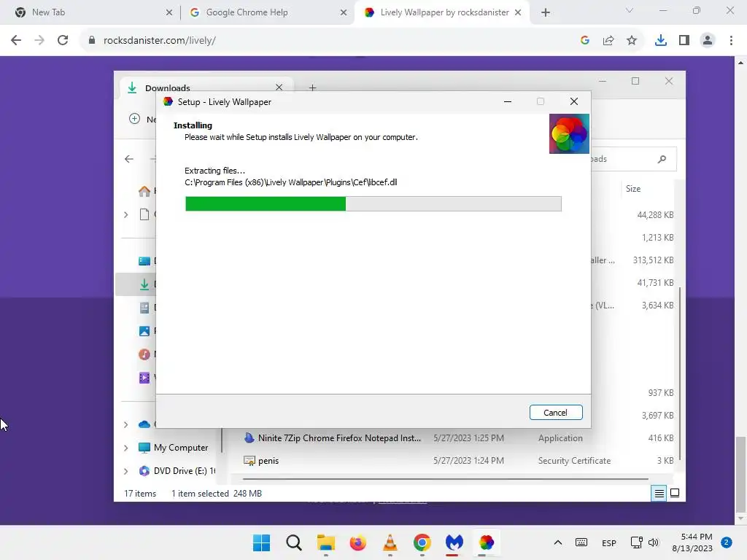Close the New Tab tab
This screenshot has height=560, width=747.
point(169,12)
